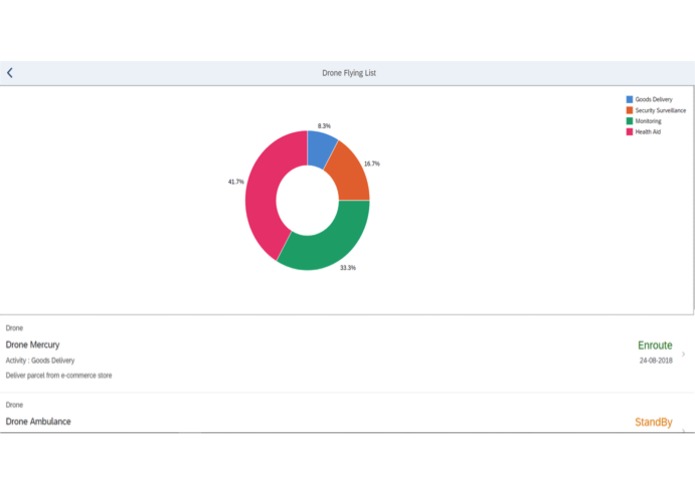Click the 16.7% data label
Image resolution: width=695 pixels, height=494 pixels.
coord(372,163)
